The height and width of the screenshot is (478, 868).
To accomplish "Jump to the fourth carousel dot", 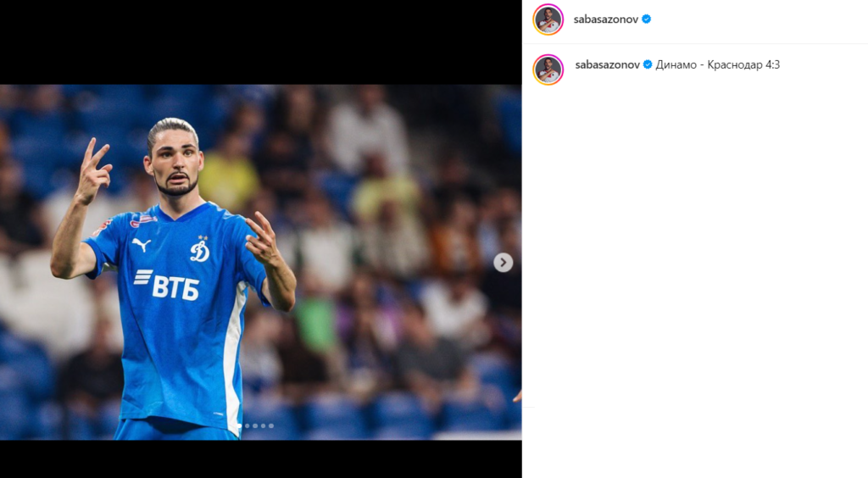I will click(263, 426).
